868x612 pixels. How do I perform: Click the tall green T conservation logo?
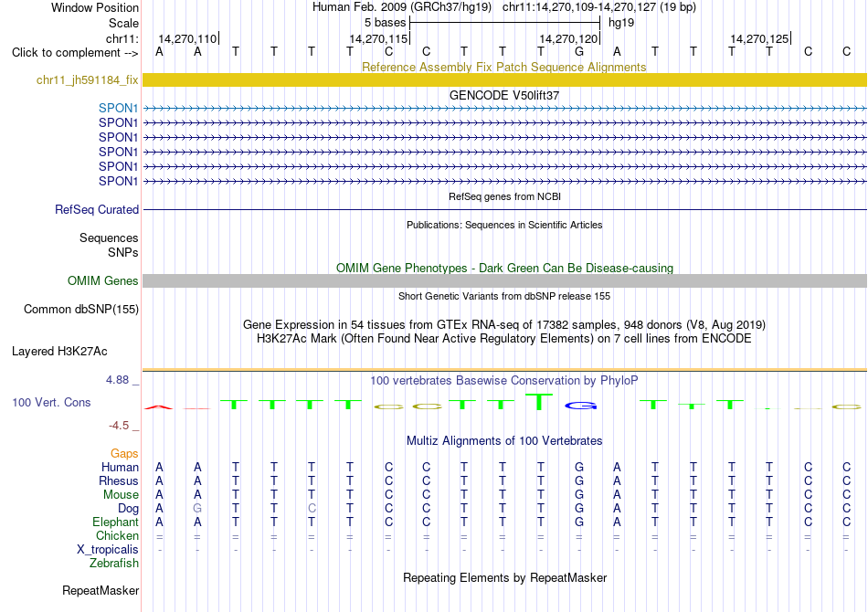click(x=540, y=401)
